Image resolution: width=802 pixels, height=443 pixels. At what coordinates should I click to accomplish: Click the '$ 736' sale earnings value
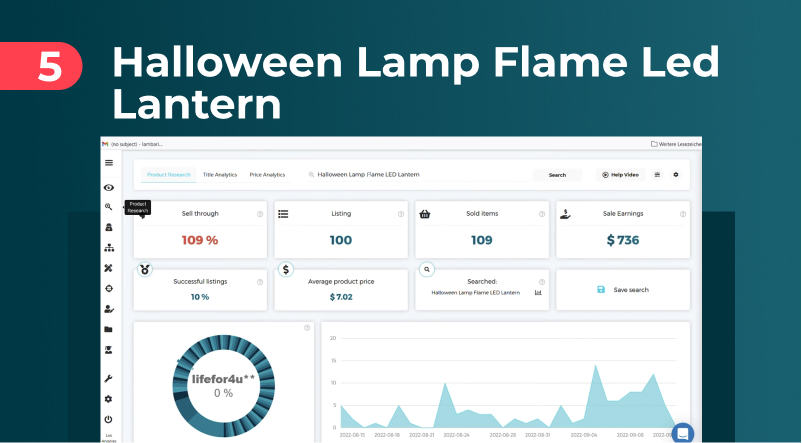click(623, 240)
